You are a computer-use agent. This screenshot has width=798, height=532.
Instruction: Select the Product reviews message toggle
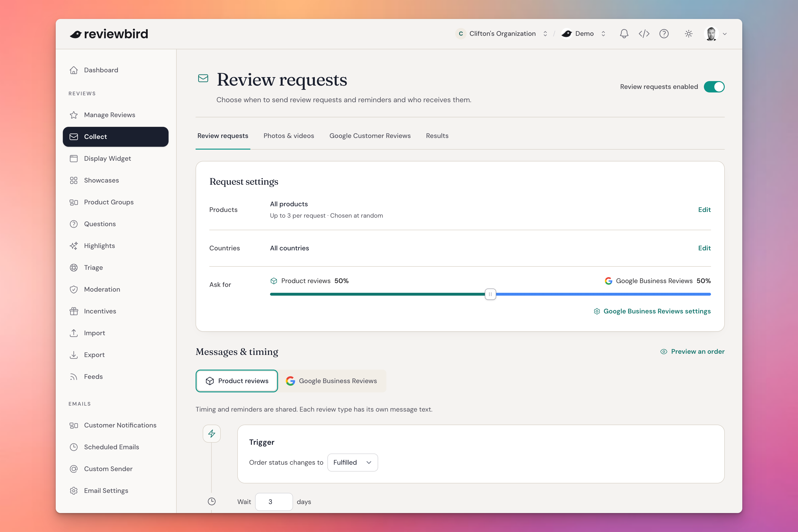237,381
